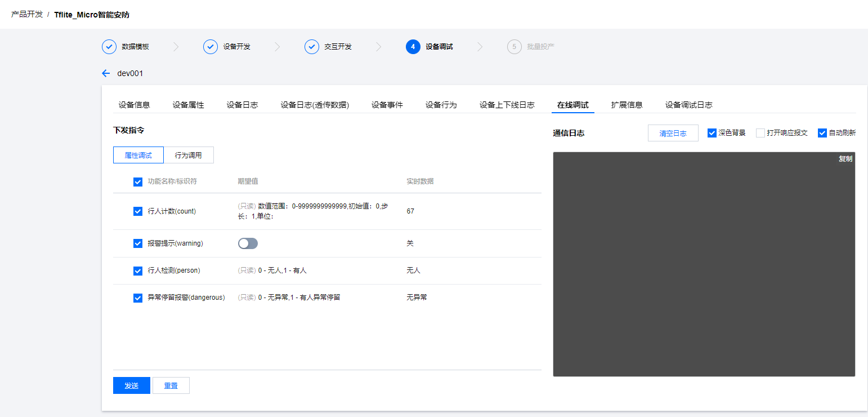Click the real-time value 无人
This screenshot has width=868, height=417.
(x=413, y=270)
